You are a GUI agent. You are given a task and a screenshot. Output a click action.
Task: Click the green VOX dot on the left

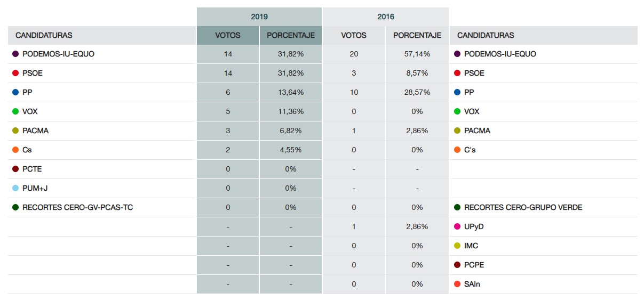tap(15, 112)
